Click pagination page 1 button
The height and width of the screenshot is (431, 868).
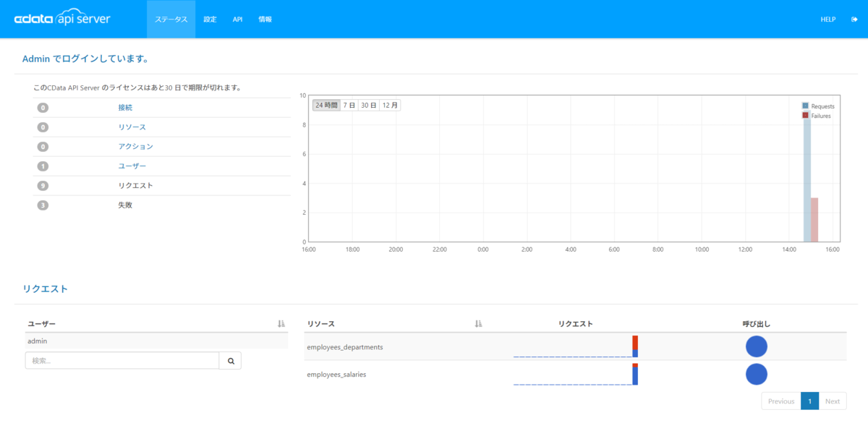tap(809, 401)
